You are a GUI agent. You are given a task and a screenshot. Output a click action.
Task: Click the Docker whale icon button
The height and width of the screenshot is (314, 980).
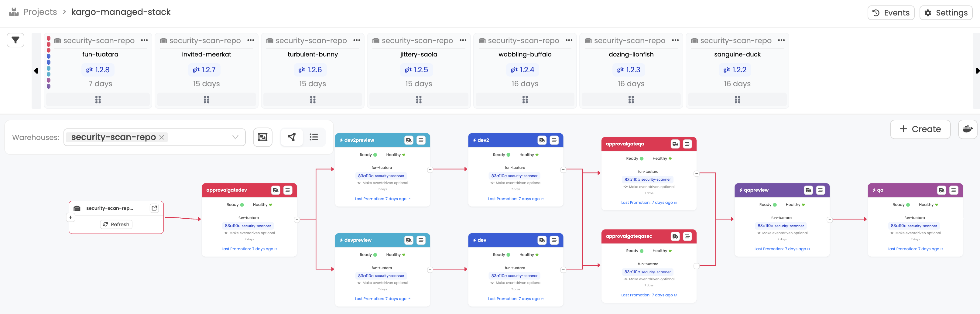point(968,129)
